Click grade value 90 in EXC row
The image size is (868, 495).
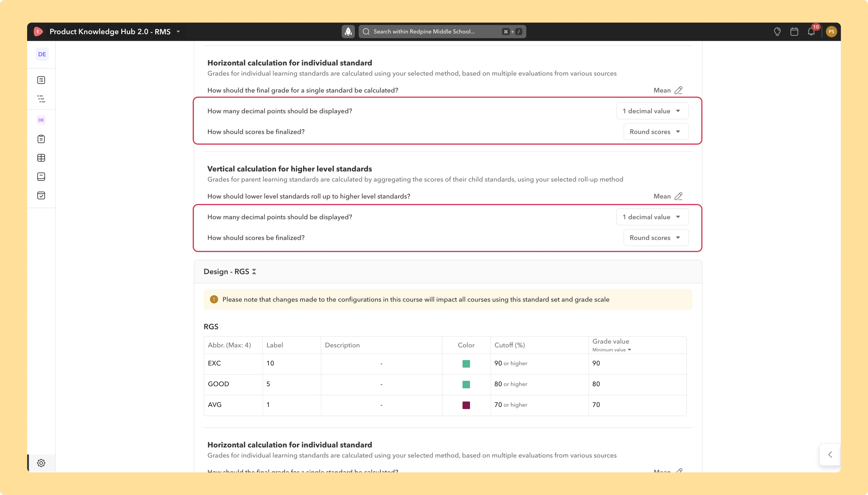point(596,363)
